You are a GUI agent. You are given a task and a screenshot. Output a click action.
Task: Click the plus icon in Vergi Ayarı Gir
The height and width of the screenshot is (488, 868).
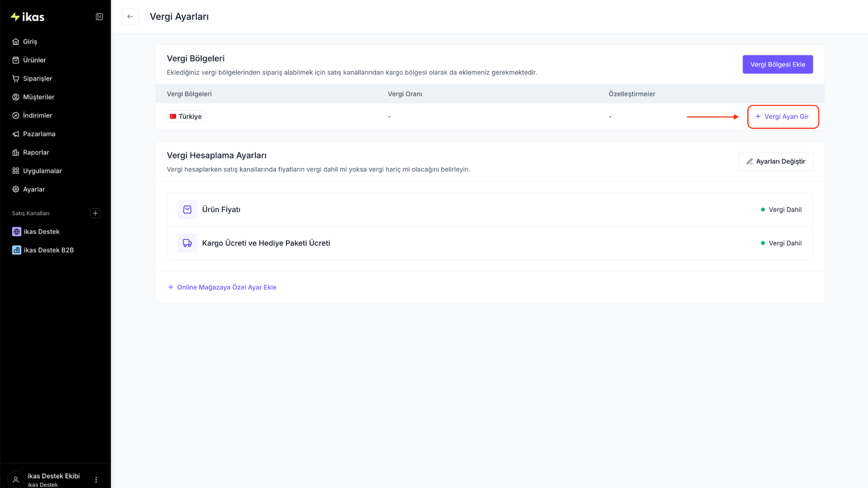point(758,117)
